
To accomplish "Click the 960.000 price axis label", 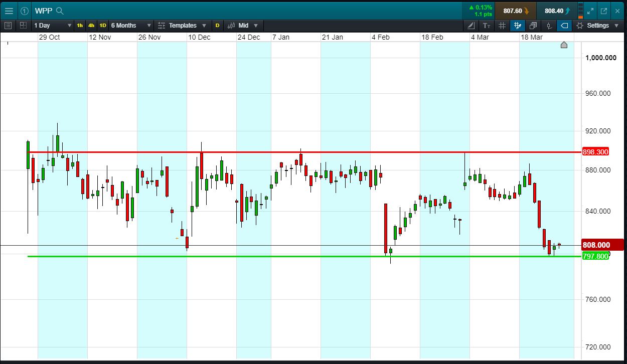I will pos(598,93).
